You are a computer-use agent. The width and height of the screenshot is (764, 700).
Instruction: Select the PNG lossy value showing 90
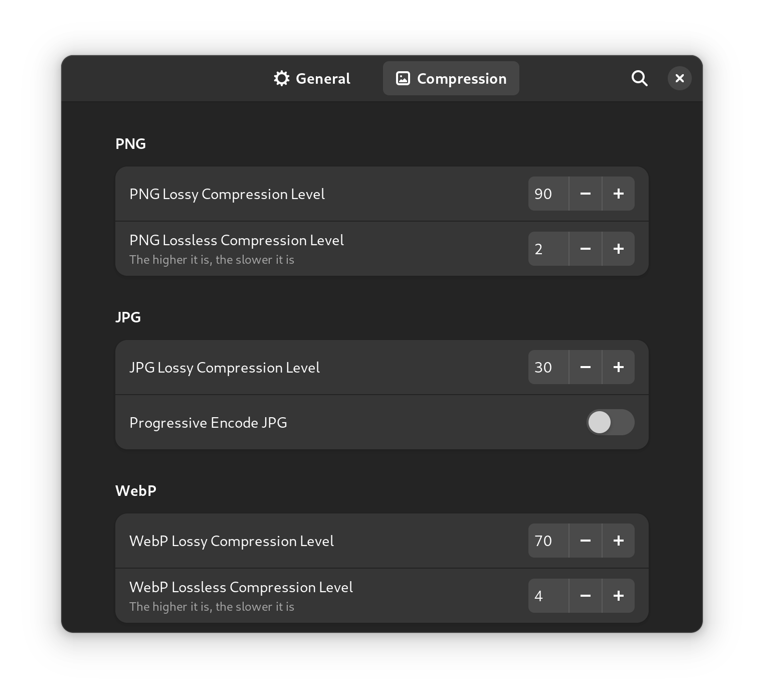[x=547, y=194]
